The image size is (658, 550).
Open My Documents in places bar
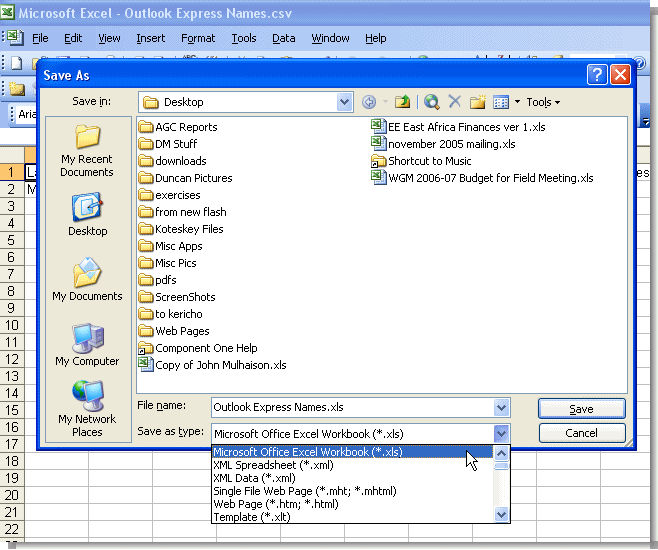[87, 279]
